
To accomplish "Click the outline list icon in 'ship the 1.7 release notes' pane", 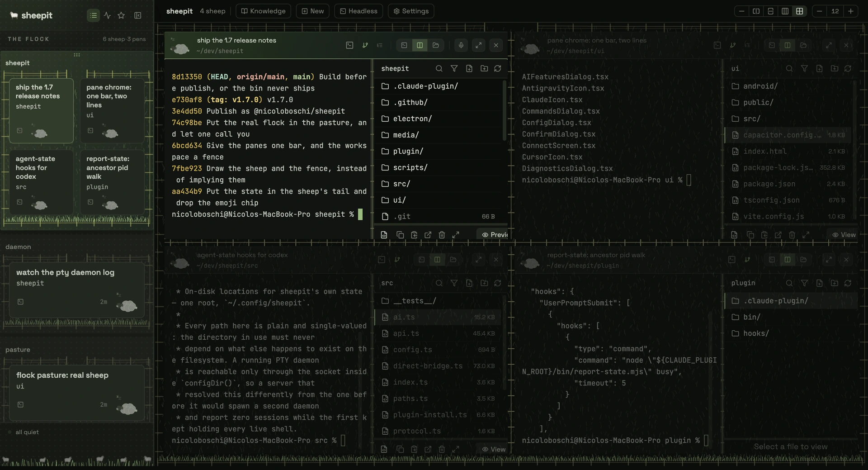I will (380, 45).
